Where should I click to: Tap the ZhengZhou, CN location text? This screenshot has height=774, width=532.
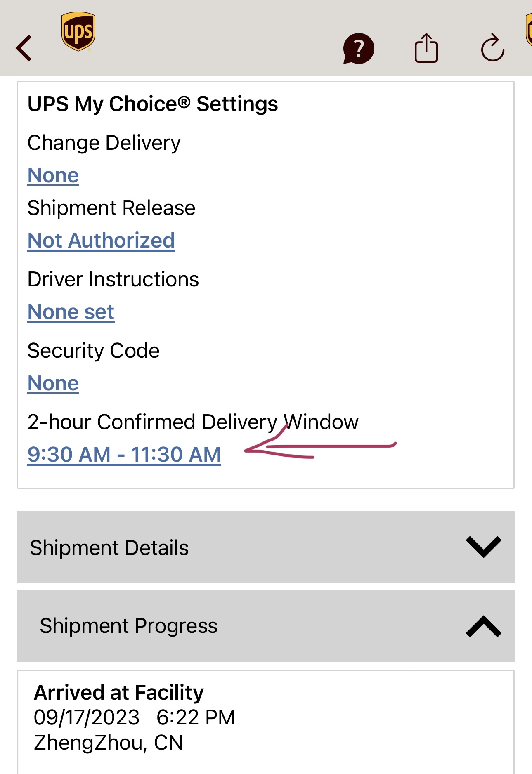(108, 743)
